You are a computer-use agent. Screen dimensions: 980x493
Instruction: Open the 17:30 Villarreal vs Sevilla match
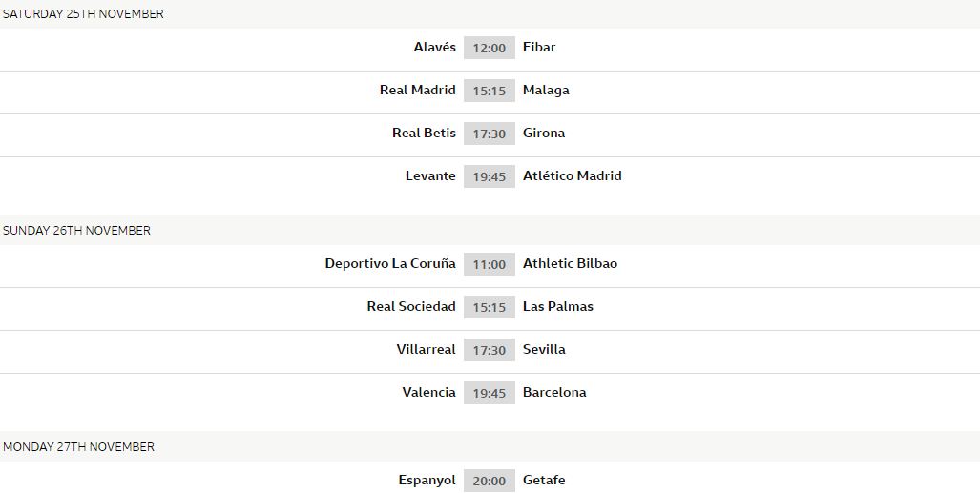(489, 350)
